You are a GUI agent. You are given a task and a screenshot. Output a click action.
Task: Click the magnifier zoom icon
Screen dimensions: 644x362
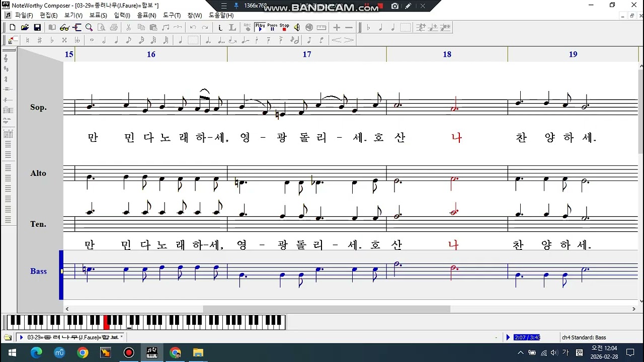(89, 27)
